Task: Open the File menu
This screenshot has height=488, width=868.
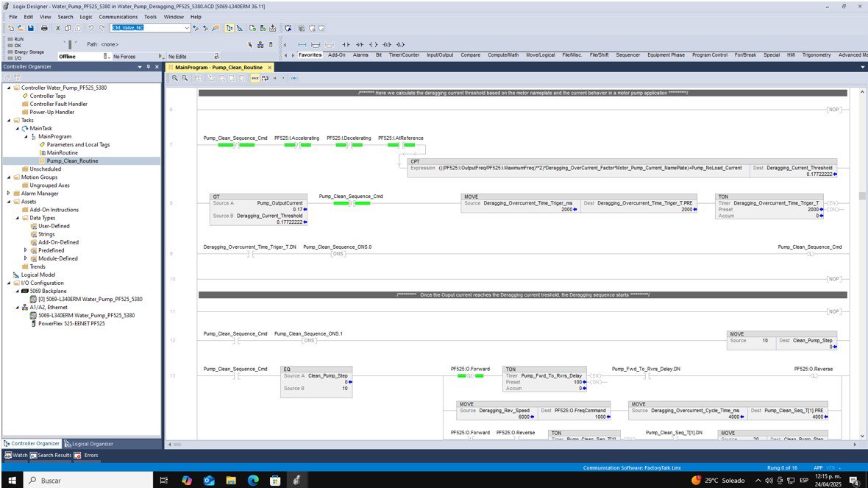Action: pyautogui.click(x=13, y=17)
